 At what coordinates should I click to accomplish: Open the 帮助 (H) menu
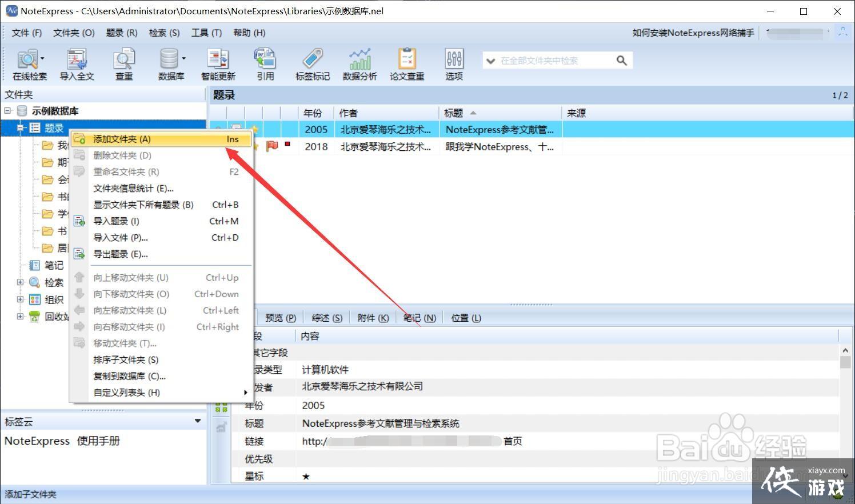coord(249,33)
